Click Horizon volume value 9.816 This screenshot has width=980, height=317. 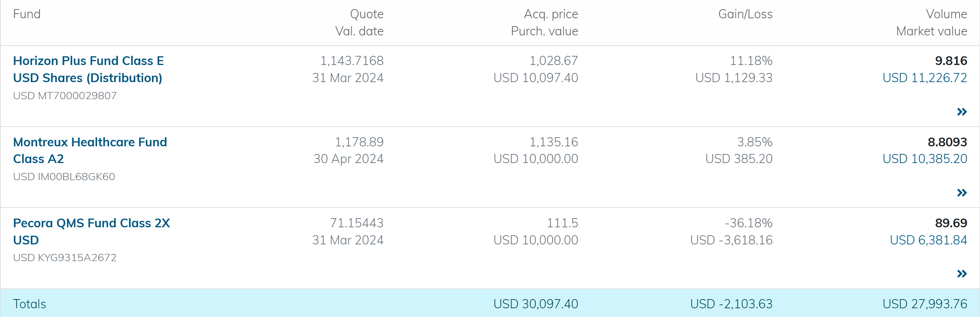tap(951, 61)
